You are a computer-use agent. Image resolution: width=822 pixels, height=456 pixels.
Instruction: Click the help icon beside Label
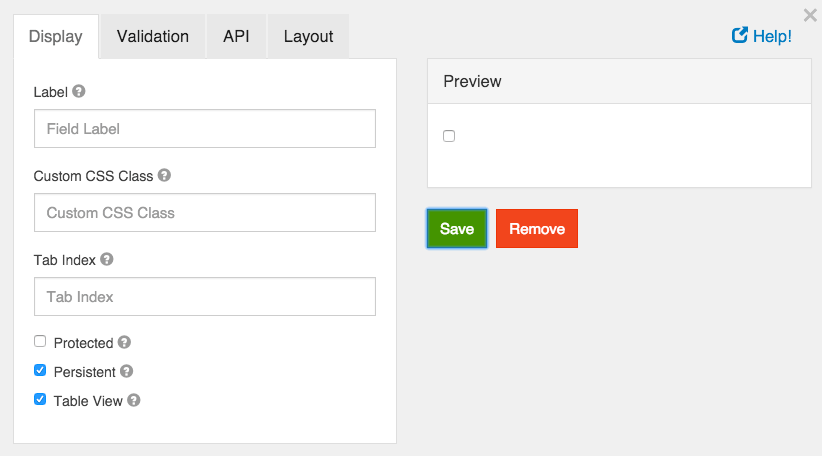pyautogui.click(x=79, y=91)
